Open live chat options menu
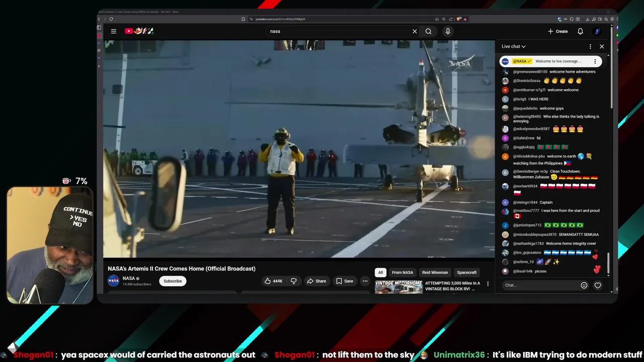This screenshot has height=362, width=644. click(x=590, y=46)
